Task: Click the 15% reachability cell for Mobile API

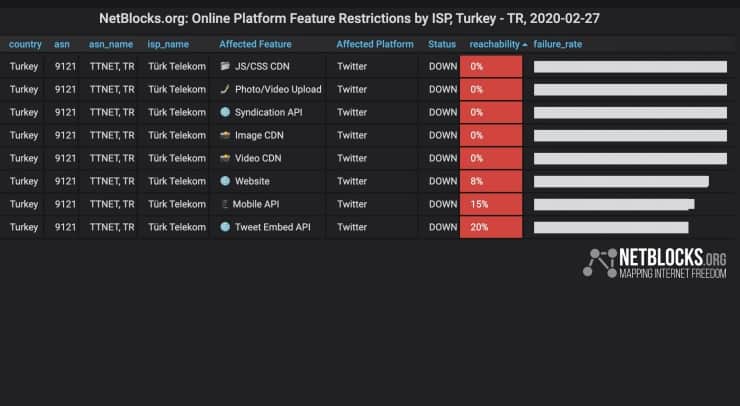Action: (x=491, y=204)
